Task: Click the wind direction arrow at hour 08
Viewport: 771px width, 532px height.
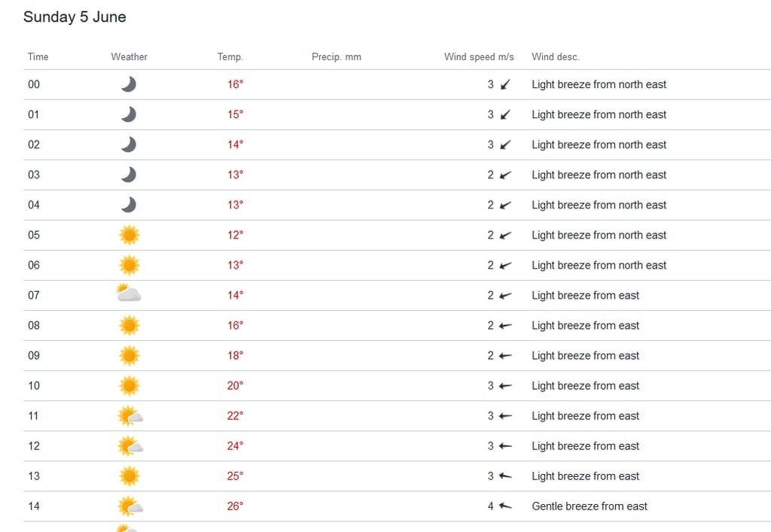Action: (505, 325)
